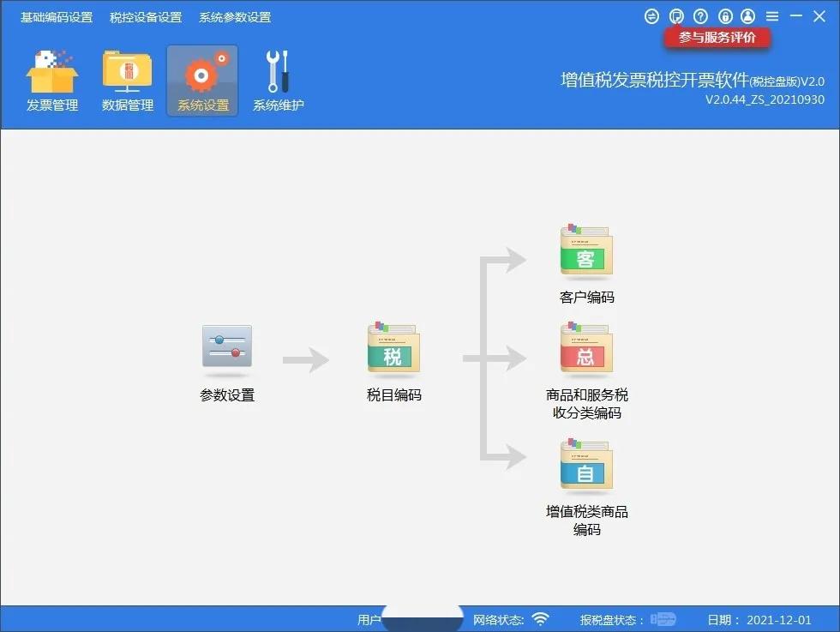Select the 系统设置 (System Settings) module
This screenshot has width=840, height=632.
coord(201,79)
